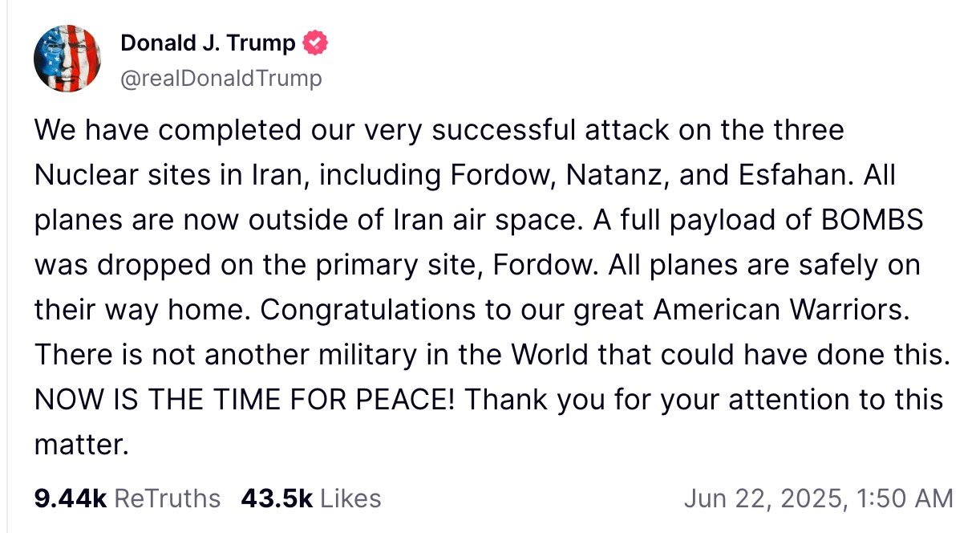Click the ReTruths label
This screenshot has width=980, height=533.
tap(168, 498)
